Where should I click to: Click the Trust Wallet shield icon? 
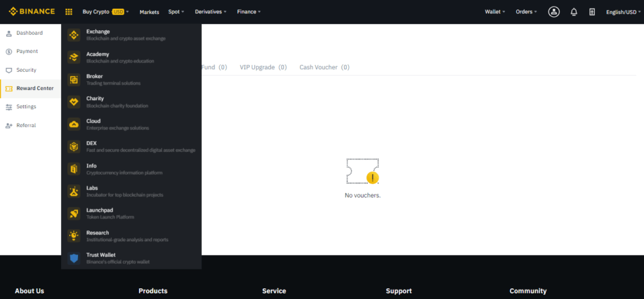[x=74, y=258]
